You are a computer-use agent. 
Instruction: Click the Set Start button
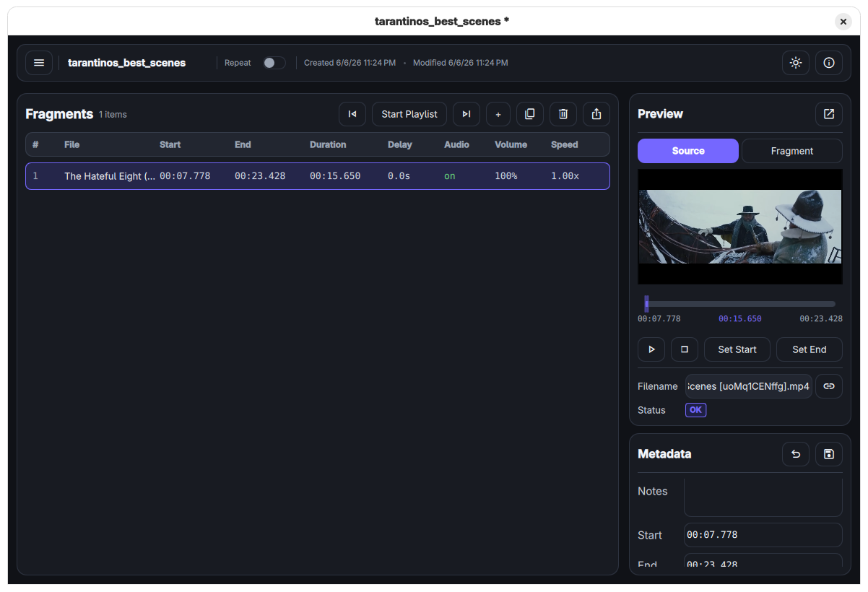(x=737, y=349)
